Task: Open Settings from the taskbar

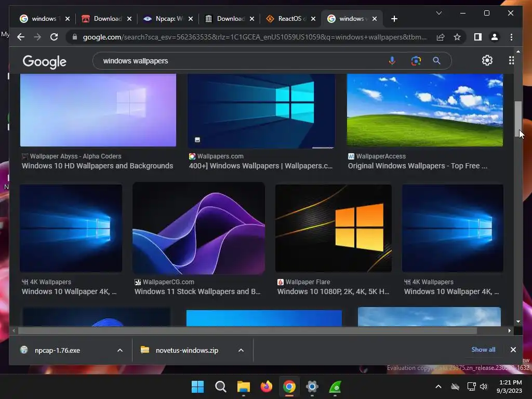Action: 312,387
